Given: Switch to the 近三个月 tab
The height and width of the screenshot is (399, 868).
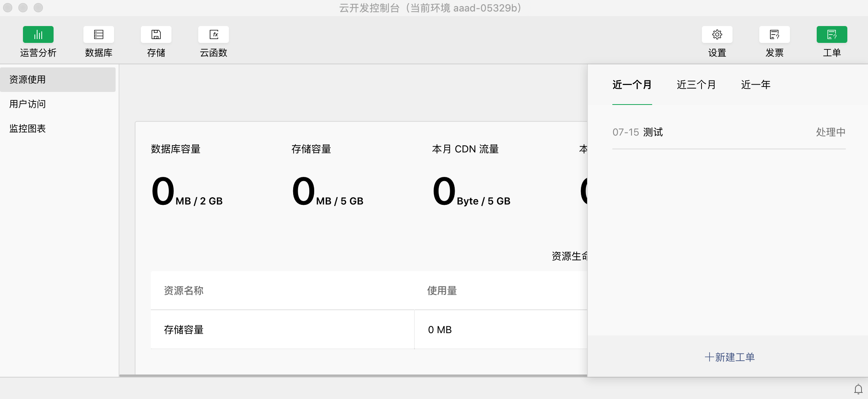Looking at the screenshot, I should pyautogui.click(x=696, y=85).
